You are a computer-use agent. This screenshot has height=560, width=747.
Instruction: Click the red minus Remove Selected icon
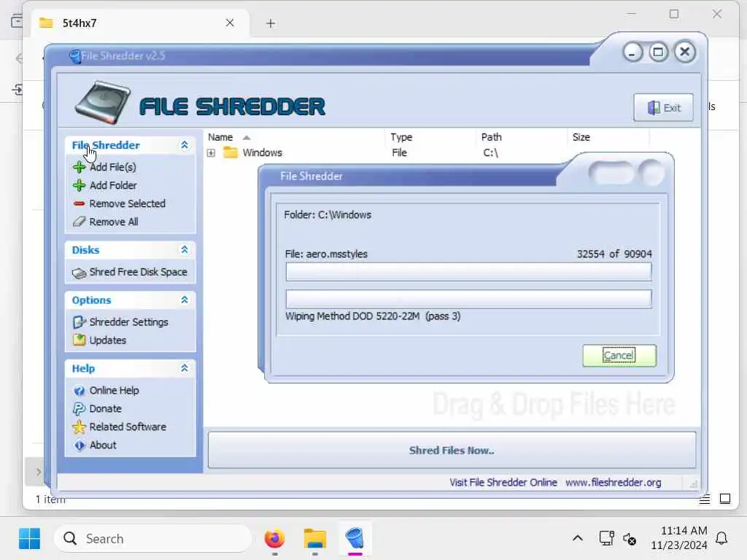click(x=79, y=203)
